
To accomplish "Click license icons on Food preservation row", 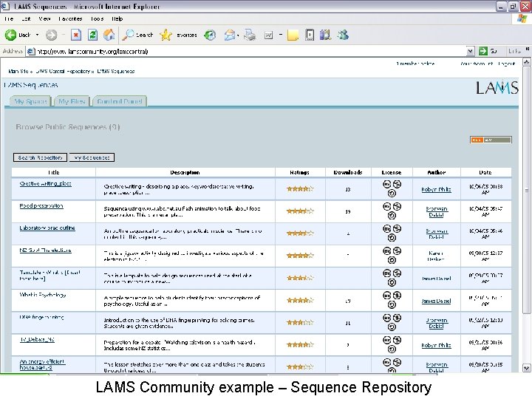I will [x=392, y=211].
